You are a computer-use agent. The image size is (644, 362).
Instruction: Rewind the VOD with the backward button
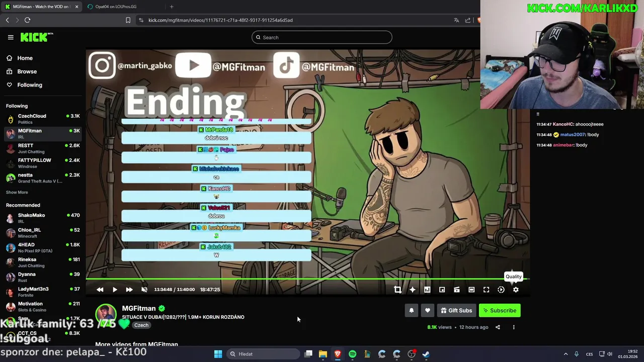(x=100, y=290)
